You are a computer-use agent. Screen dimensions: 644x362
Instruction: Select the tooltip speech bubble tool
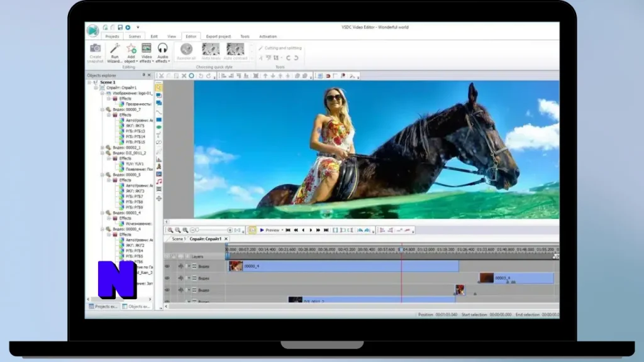(x=159, y=143)
